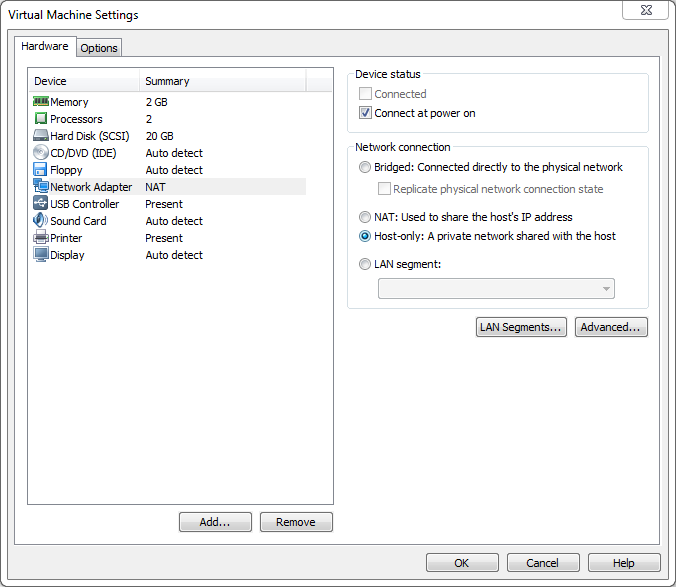Screen dimensions: 676x587
Task: Click the Sound Card speaker icon
Action: [x=41, y=221]
